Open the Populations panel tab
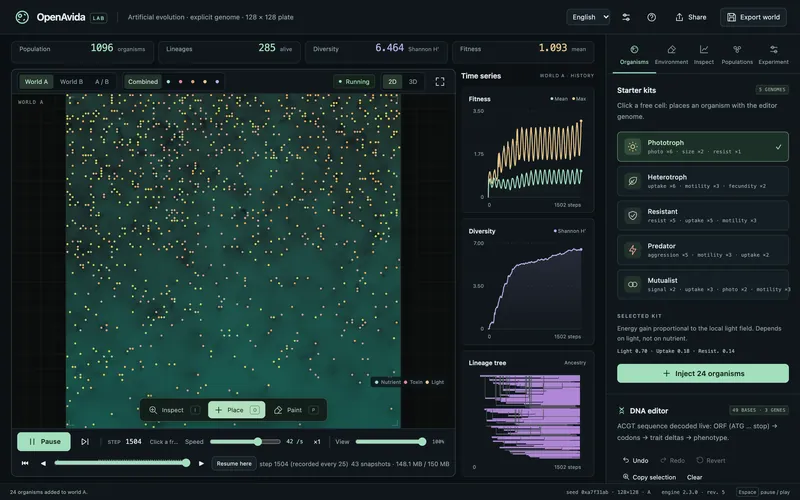This screenshot has height=500, width=800. pos(737,55)
